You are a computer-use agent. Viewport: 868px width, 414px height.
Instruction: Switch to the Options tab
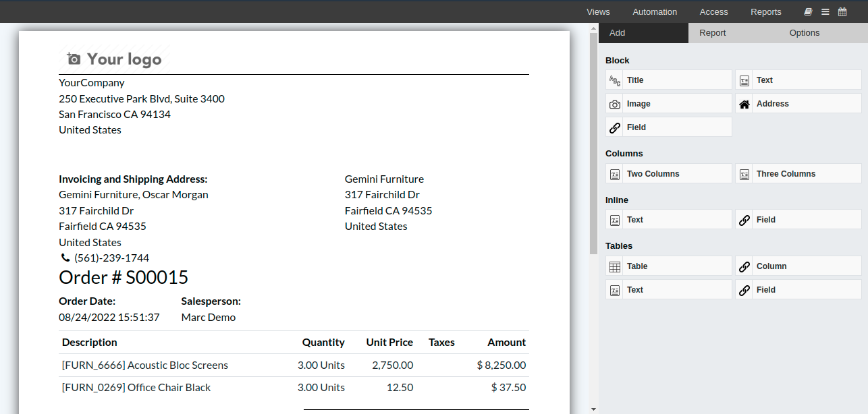805,33
